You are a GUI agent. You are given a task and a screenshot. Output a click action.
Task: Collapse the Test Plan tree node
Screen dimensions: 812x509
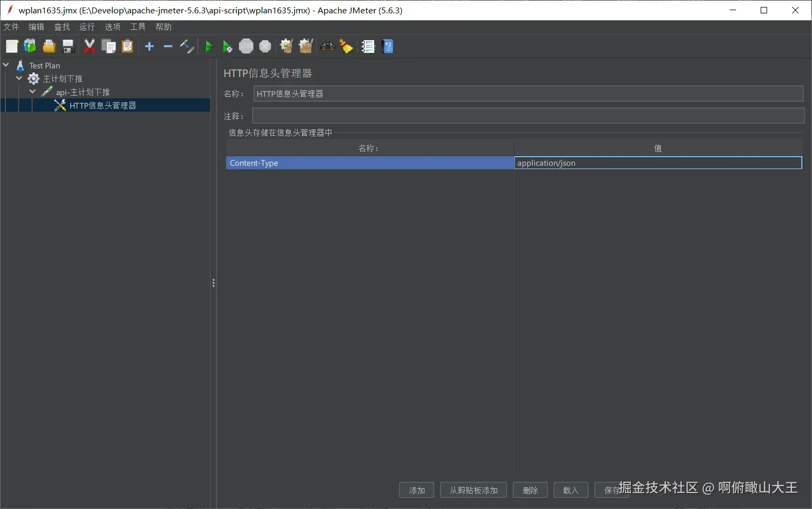(x=6, y=65)
